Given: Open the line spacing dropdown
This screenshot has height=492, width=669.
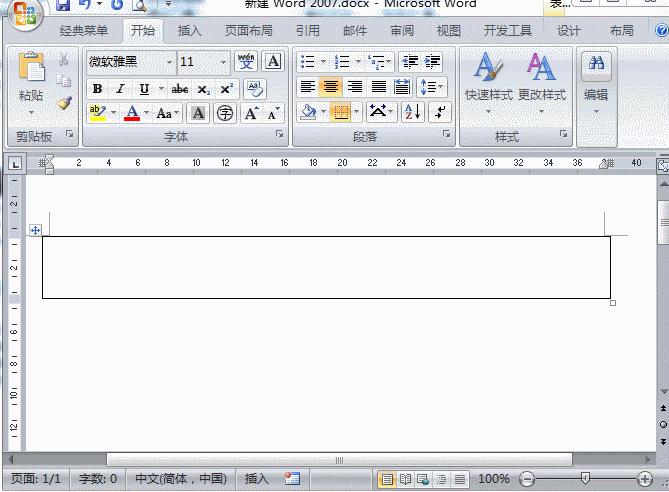Looking at the screenshot, I should [431, 87].
